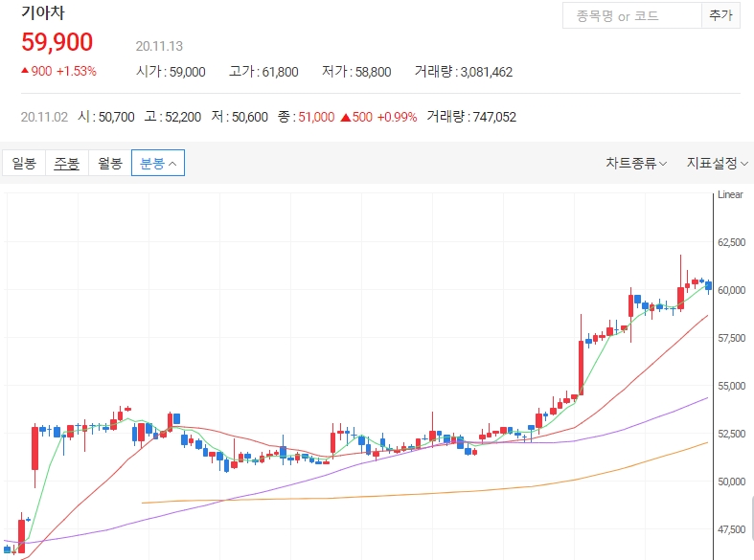
Task: Click the 60,000 price axis label
Action: click(731, 290)
